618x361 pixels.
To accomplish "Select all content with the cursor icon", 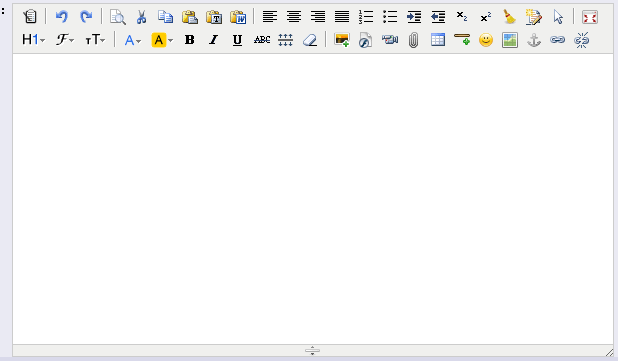I will 558,17.
